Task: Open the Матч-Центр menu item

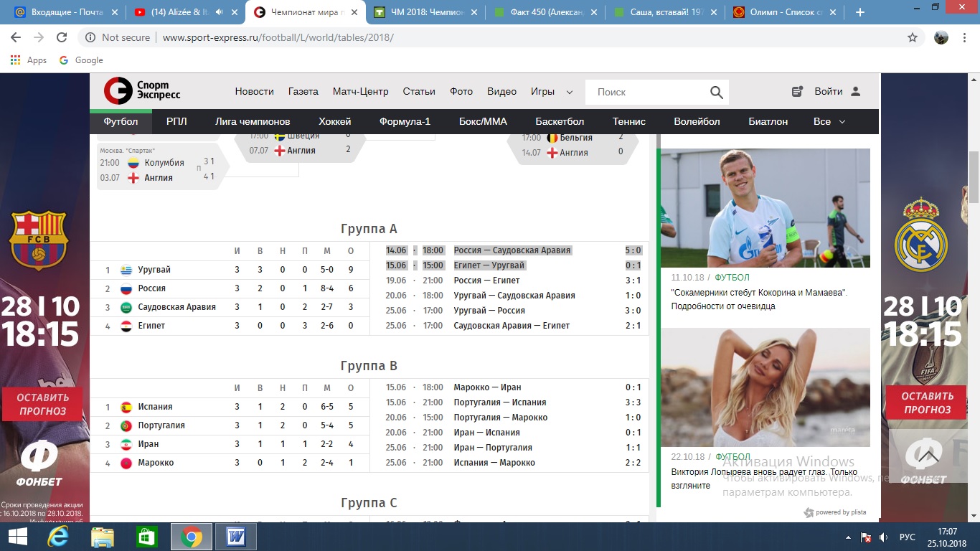Action: point(360,91)
